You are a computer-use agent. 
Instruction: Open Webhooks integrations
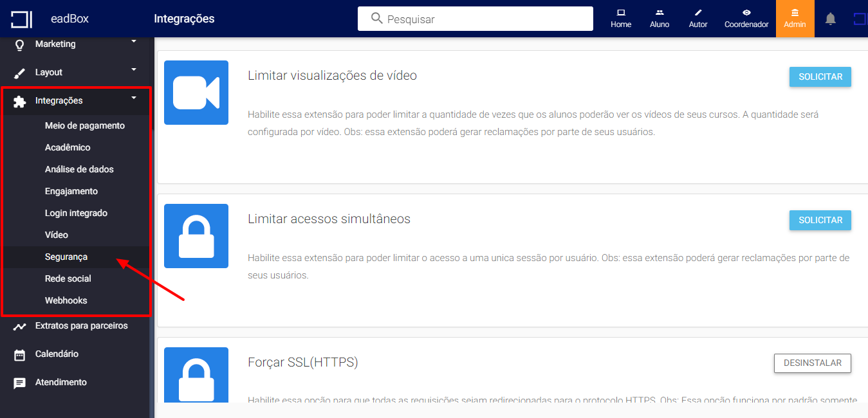66,300
